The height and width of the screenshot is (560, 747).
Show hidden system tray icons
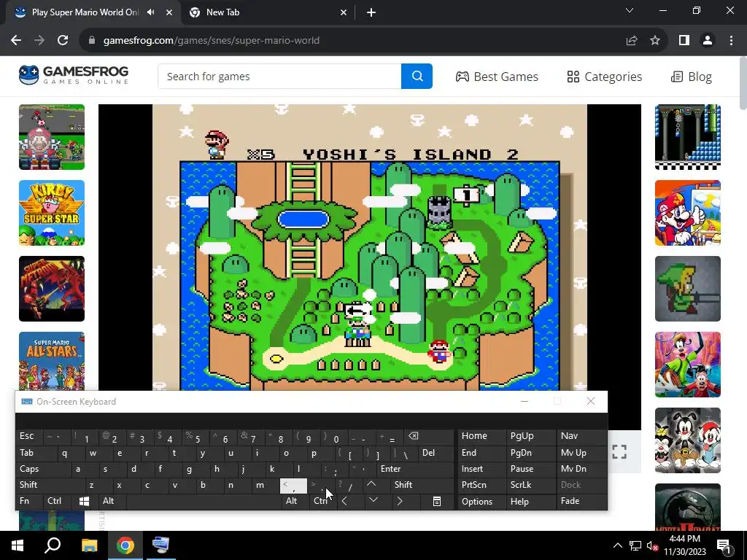(x=617, y=545)
